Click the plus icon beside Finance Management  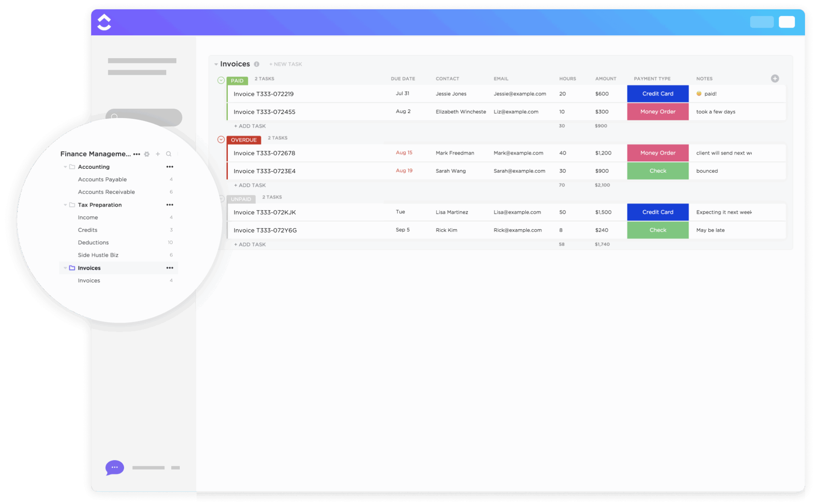tap(158, 154)
